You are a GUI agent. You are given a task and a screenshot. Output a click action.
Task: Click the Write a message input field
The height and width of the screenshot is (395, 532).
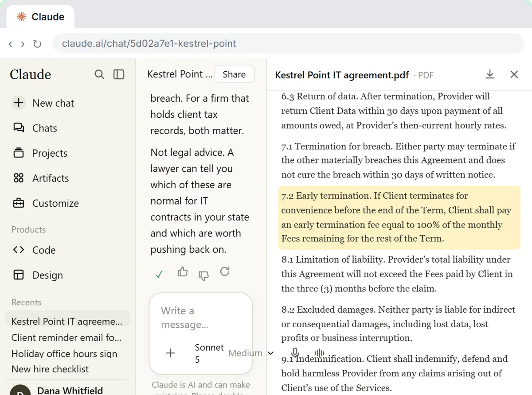[201, 318]
